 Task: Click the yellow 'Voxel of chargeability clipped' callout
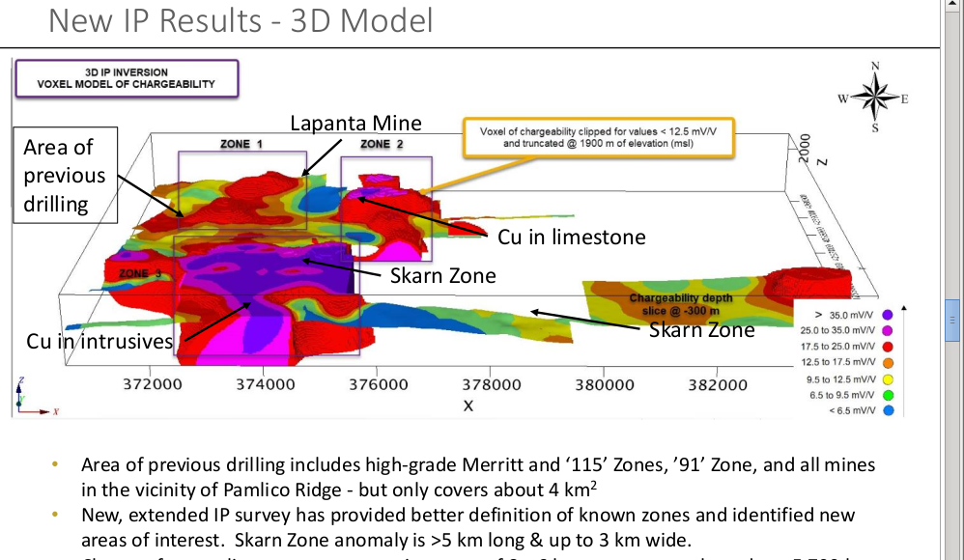[598, 138]
